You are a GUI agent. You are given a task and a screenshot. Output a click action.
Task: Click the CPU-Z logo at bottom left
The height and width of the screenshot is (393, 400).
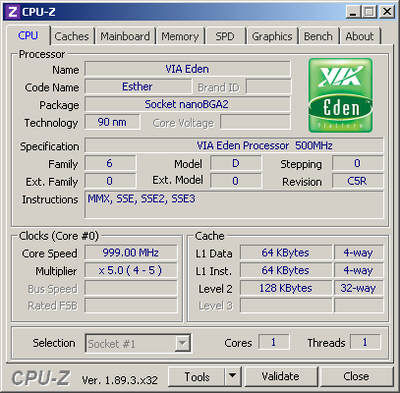pyautogui.click(x=41, y=378)
